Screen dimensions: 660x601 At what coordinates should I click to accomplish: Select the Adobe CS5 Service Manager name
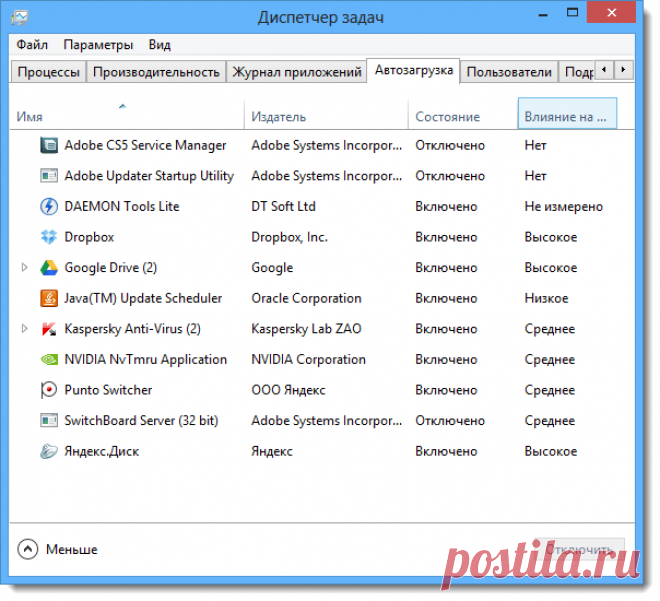coord(145,146)
